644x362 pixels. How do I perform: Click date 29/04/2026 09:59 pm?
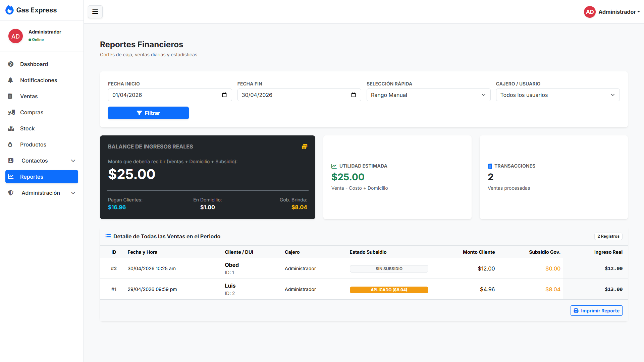click(152, 289)
